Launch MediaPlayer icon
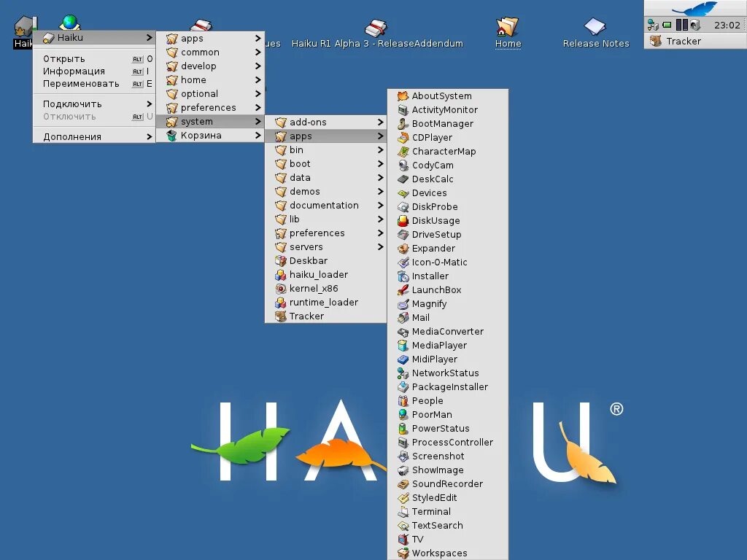 click(403, 345)
